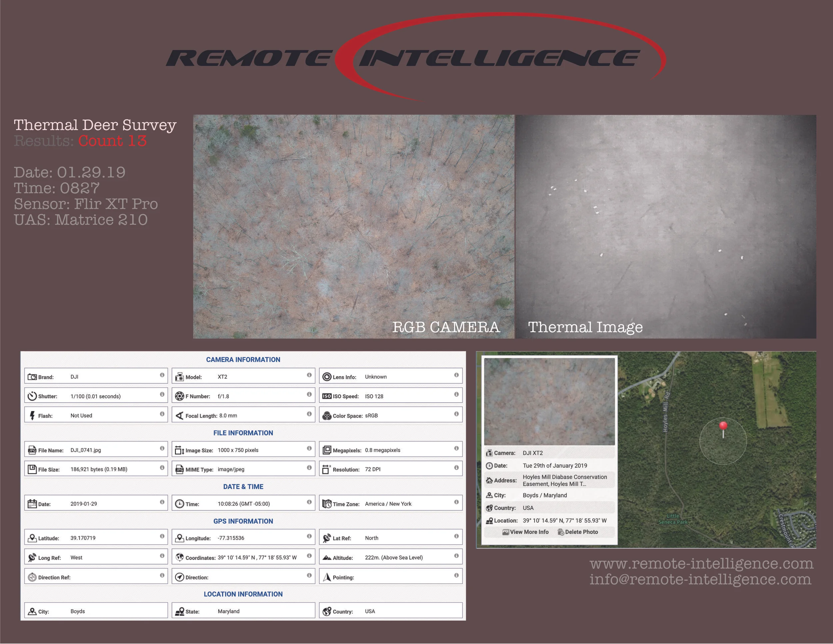Click the calendar icon in the Date field
Viewport: 833px width, 644px height.
[32, 504]
